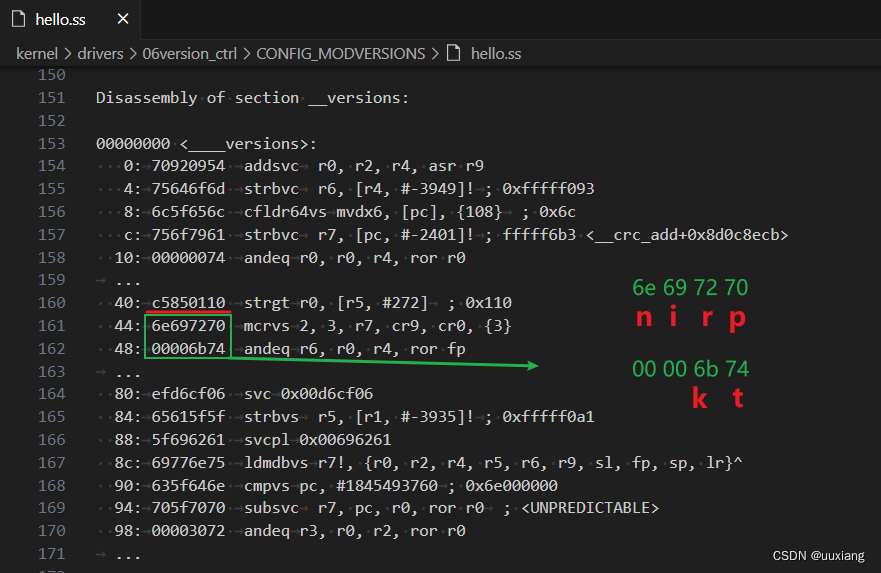The width and height of the screenshot is (881, 573).
Task: Click line number 164 in gutter
Action: point(52,394)
